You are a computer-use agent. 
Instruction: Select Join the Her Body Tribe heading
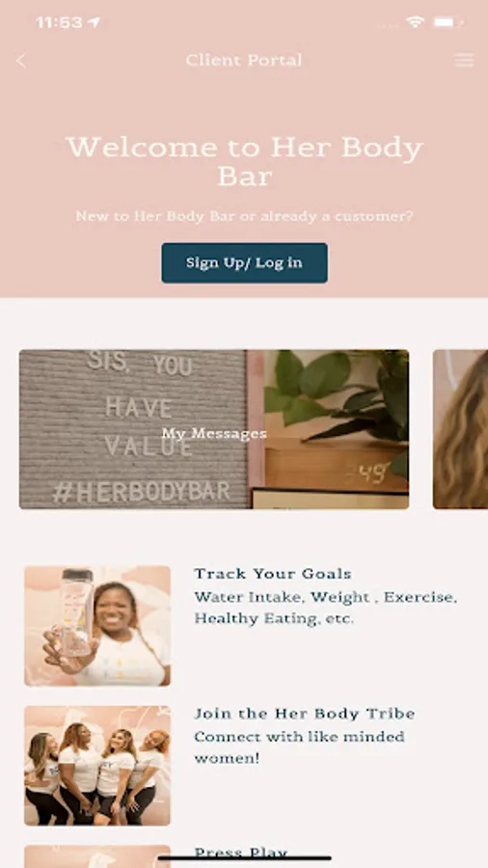pyautogui.click(x=305, y=714)
